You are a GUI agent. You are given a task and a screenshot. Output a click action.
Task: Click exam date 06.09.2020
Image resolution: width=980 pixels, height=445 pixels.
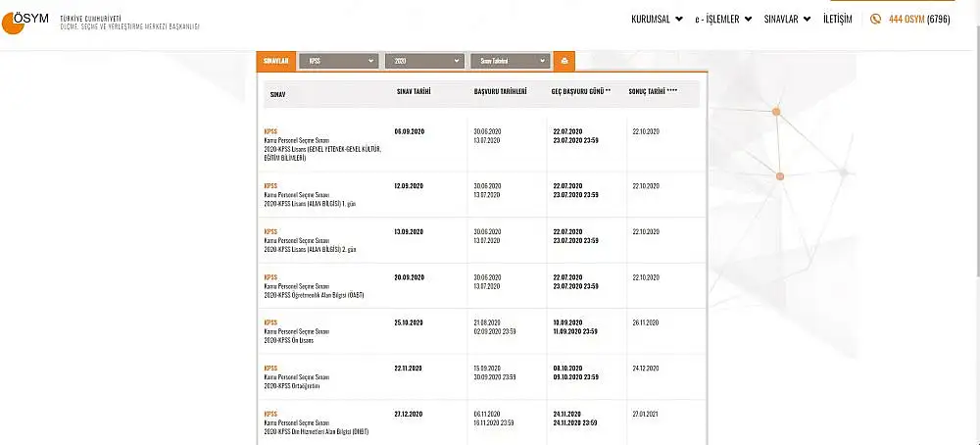[x=410, y=132]
